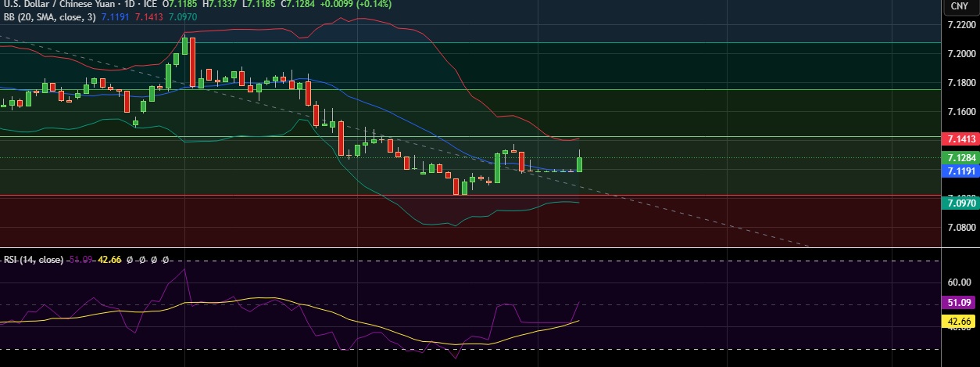Viewport: 980px width, 367px height.
Task: Click the tallest red candle near the chart peak
Action: coord(192,61)
